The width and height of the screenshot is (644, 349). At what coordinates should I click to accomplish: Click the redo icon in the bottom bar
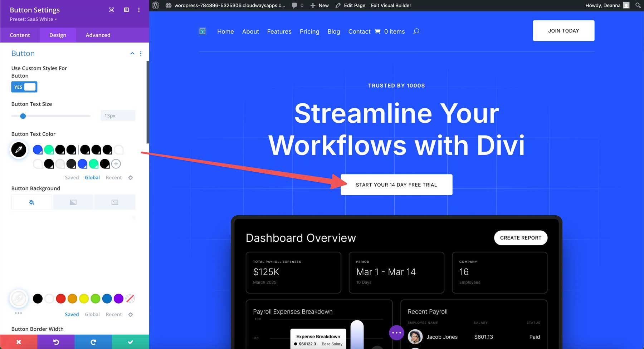[x=93, y=342]
